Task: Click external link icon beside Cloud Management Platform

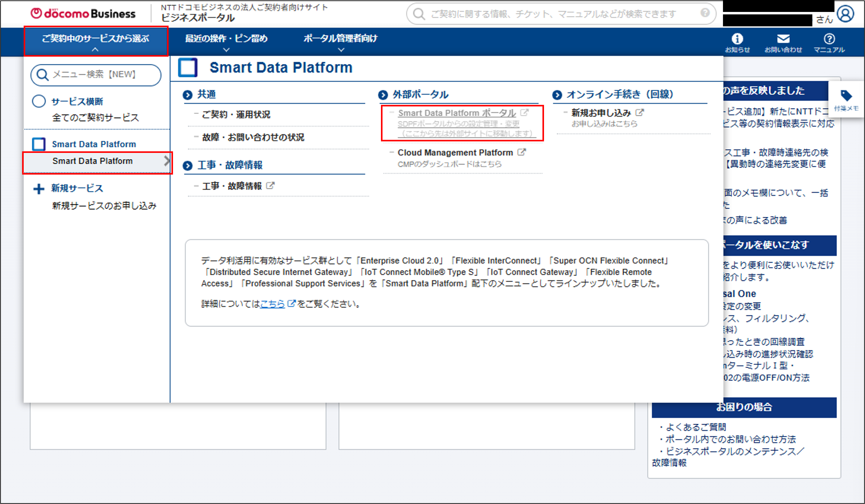Action: 521,152
